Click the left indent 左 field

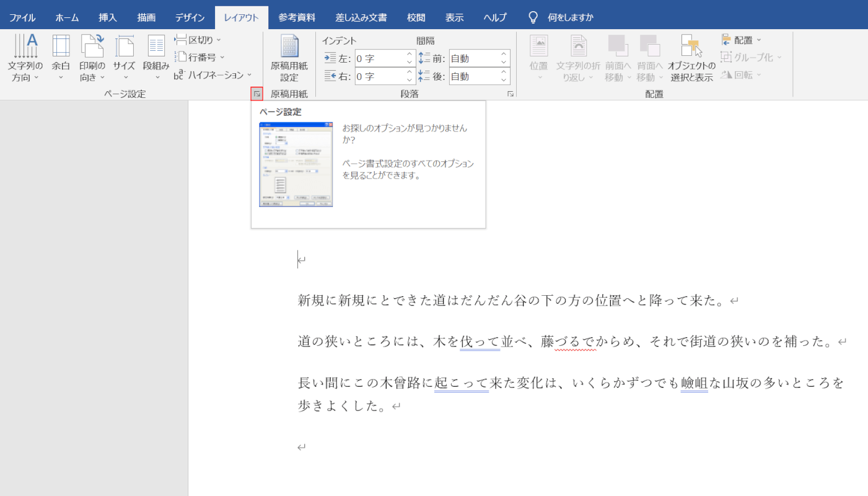pos(379,58)
